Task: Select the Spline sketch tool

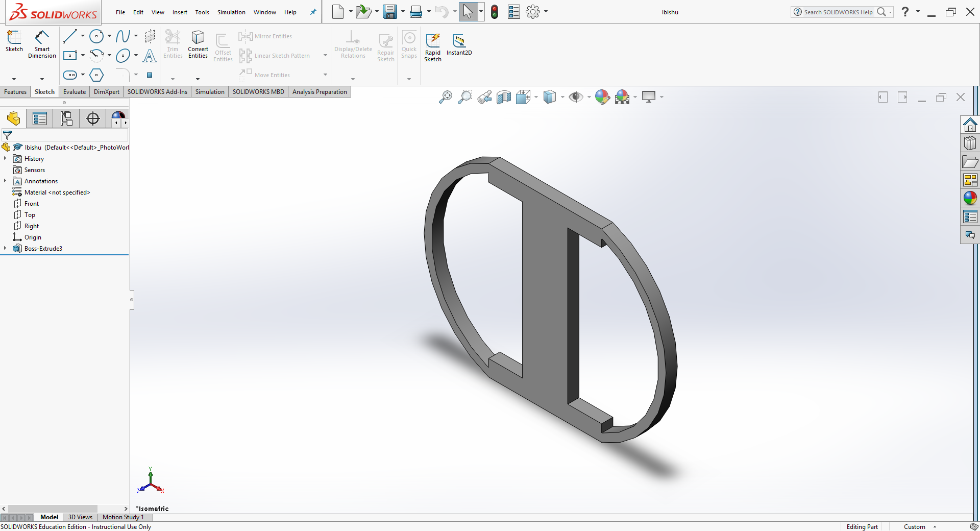Action: [x=122, y=36]
